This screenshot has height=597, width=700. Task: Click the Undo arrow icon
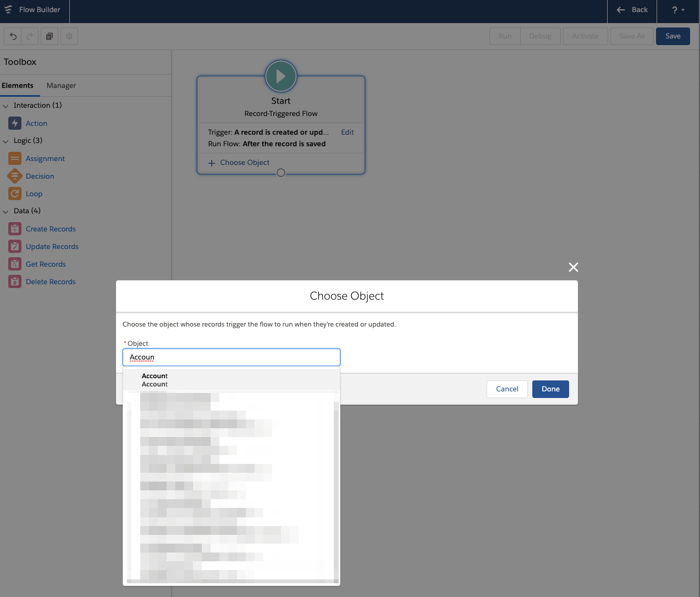pyautogui.click(x=13, y=36)
